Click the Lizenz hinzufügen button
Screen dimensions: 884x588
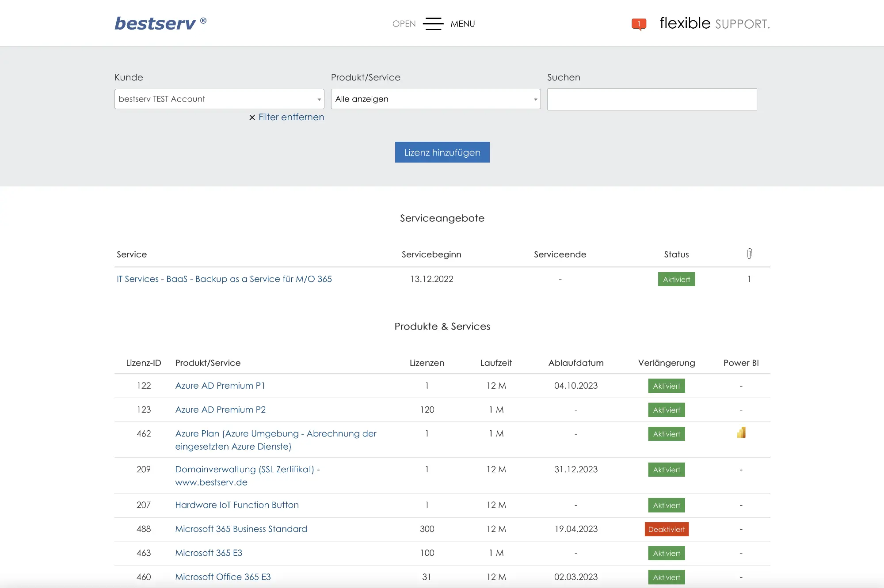coord(442,152)
